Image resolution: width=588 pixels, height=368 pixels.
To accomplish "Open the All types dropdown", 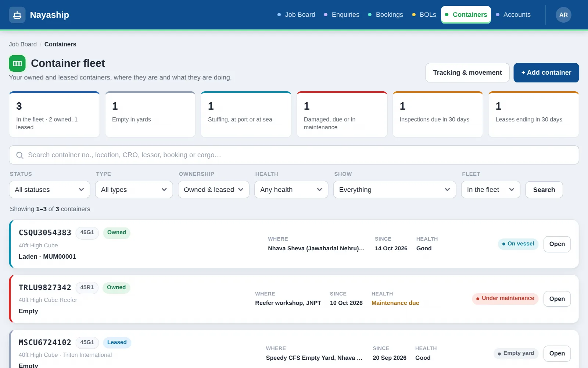I will pyautogui.click(x=134, y=190).
